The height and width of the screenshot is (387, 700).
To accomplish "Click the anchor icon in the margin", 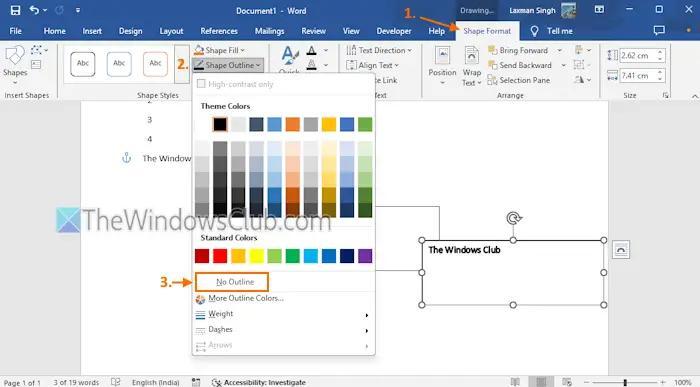I will coord(126,158).
